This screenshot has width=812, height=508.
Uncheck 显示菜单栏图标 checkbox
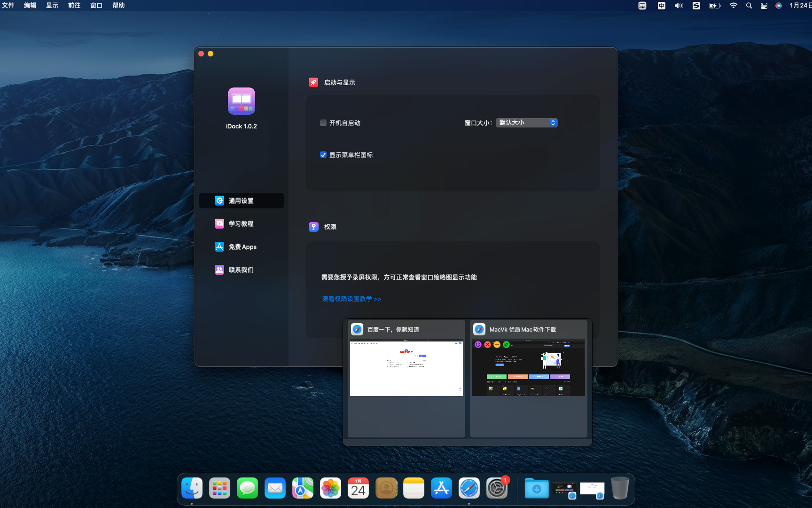[323, 155]
